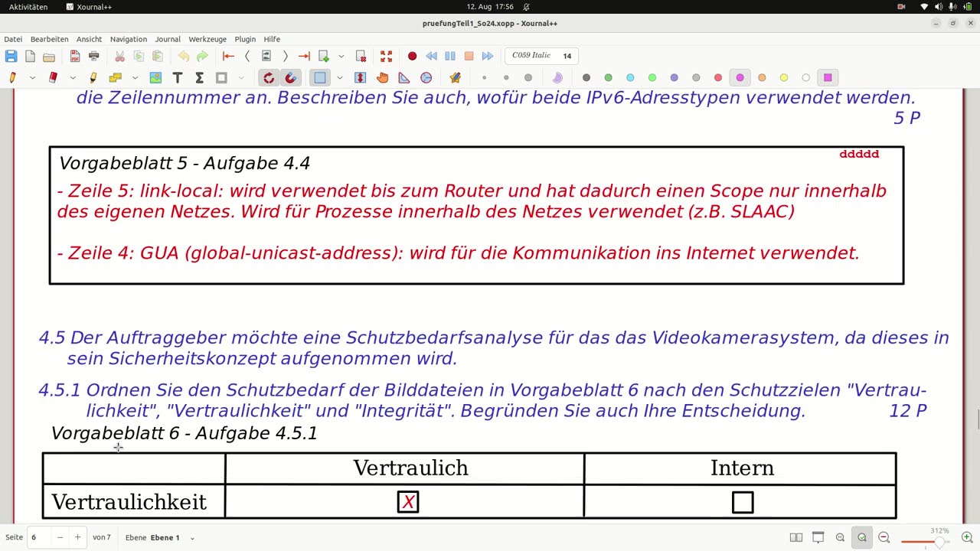980x551 pixels.
Task: Select the Eraser tool
Action: point(53,77)
